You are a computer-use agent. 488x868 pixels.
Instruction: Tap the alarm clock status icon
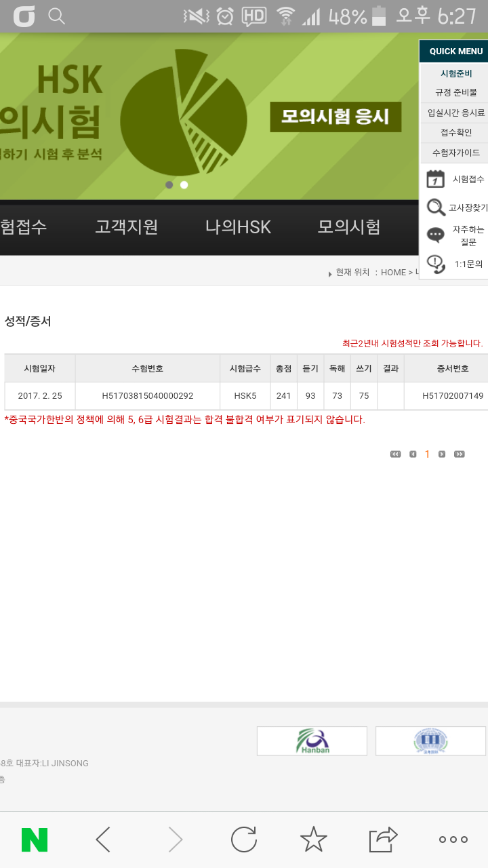click(x=225, y=16)
